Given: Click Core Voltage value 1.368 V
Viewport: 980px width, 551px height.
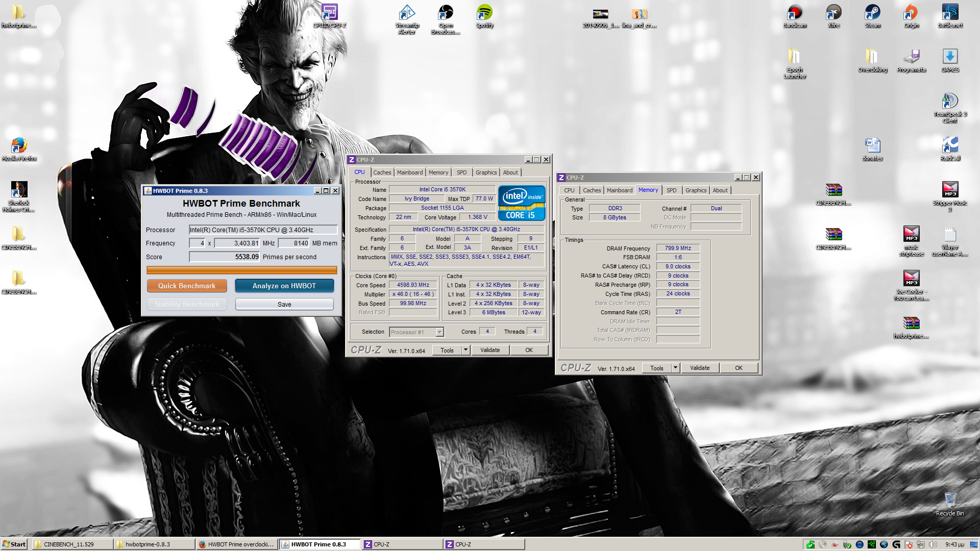Looking at the screenshot, I should (478, 217).
